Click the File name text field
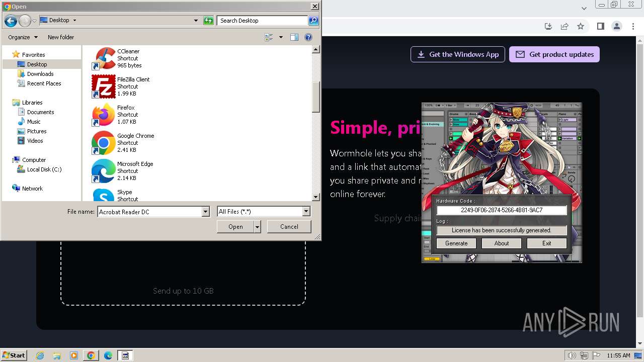Viewport: 644px width, 362px height. [x=149, y=212]
